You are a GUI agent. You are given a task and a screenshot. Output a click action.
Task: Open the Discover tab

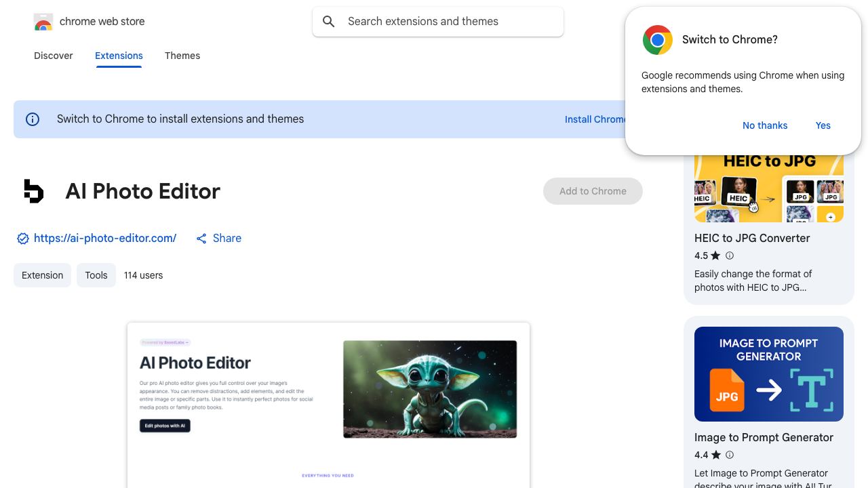[x=54, y=56]
